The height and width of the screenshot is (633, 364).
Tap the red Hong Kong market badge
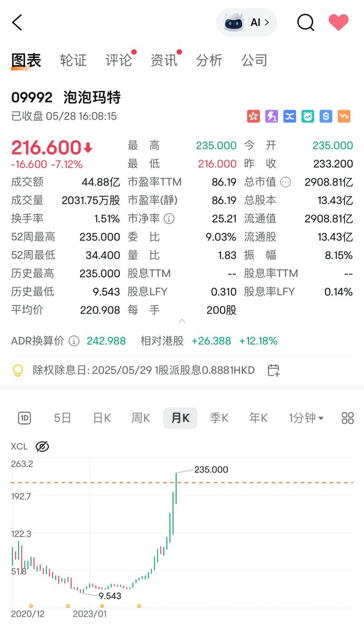pos(253,116)
